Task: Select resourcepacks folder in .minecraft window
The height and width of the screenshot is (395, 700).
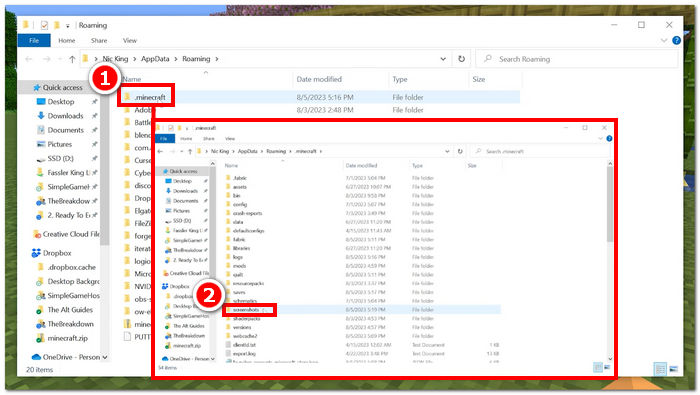Action: (x=248, y=283)
